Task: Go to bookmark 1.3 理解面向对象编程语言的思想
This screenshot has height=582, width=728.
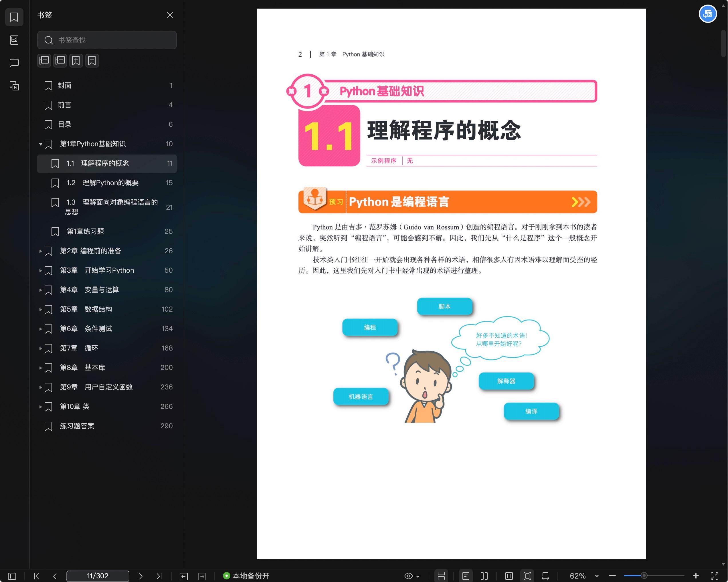Action: (107, 207)
